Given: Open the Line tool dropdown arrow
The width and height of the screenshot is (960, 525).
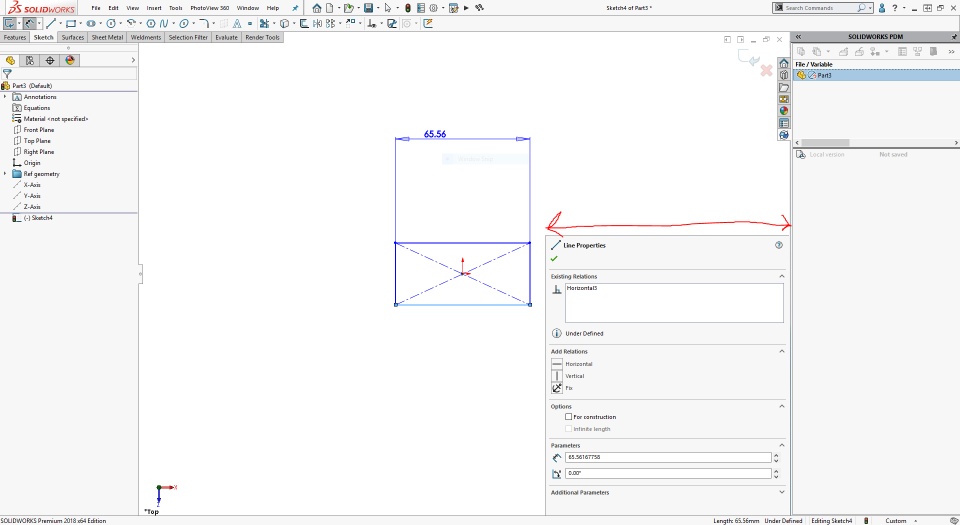Looking at the screenshot, I should pos(60,23).
